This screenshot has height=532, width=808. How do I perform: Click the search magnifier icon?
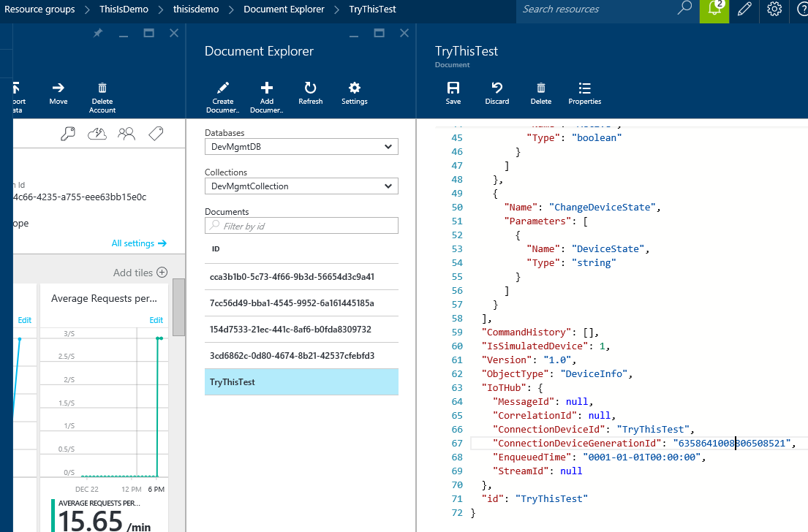(684, 8)
